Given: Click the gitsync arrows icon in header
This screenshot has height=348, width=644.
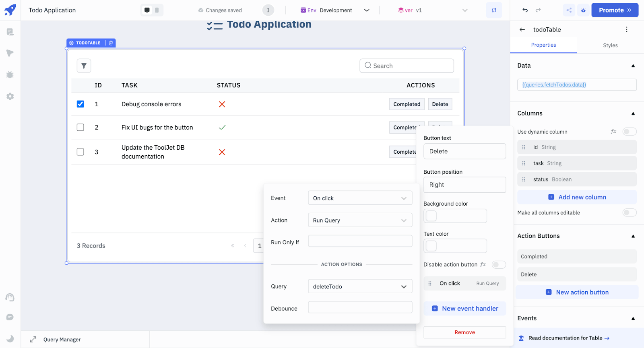Looking at the screenshot, I should click(x=494, y=10).
